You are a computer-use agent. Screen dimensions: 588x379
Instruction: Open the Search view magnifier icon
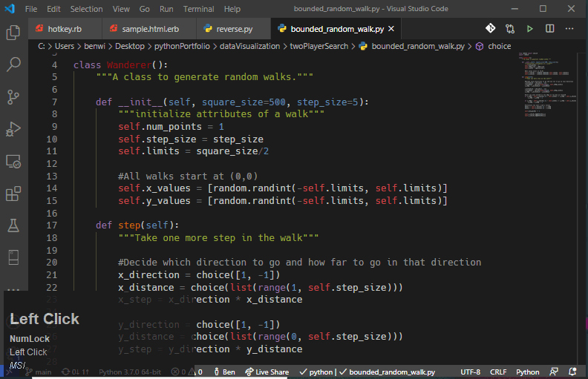(x=13, y=65)
